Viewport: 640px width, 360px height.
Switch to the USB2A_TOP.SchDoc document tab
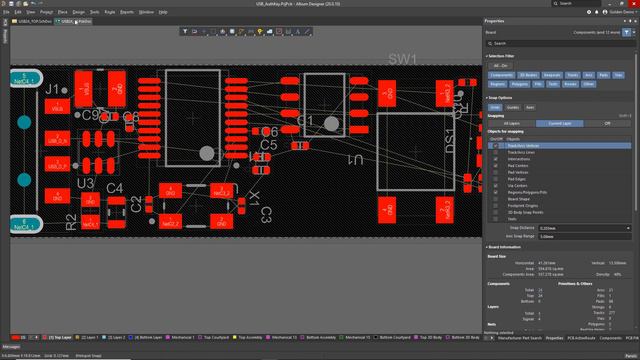pyautogui.click(x=32, y=21)
